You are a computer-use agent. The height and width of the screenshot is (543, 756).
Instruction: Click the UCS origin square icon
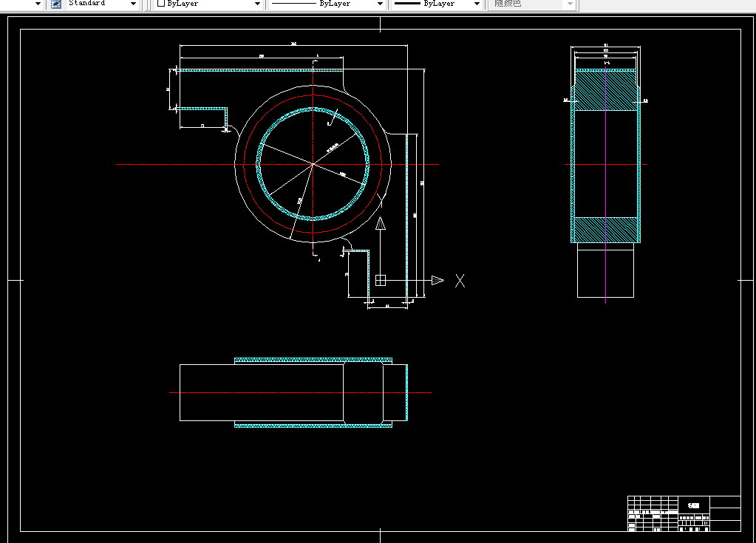pyautogui.click(x=381, y=280)
